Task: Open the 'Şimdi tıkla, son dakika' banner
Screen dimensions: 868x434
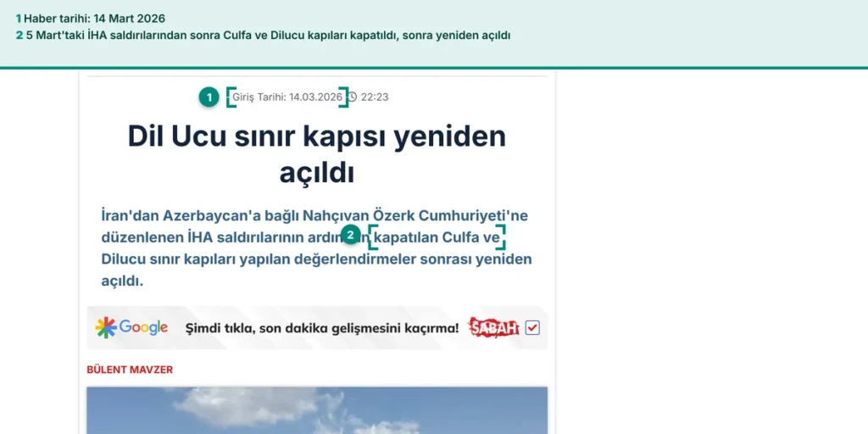Action: pos(317,328)
